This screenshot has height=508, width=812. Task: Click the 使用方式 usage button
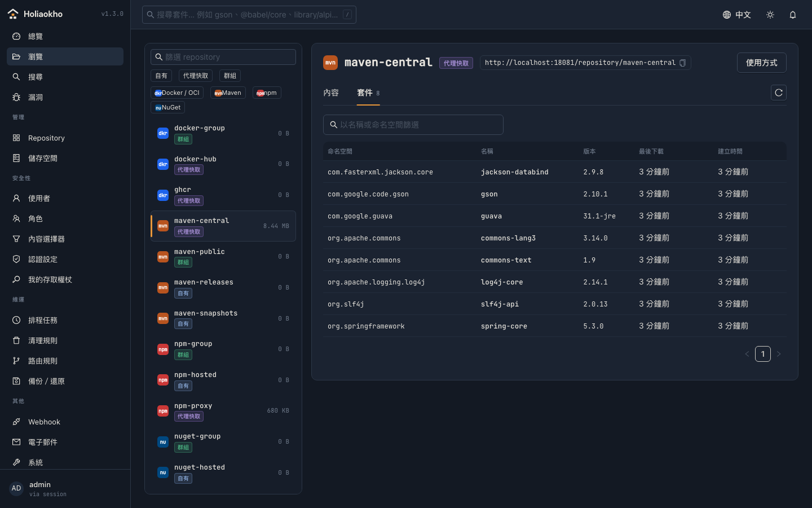[762, 63]
